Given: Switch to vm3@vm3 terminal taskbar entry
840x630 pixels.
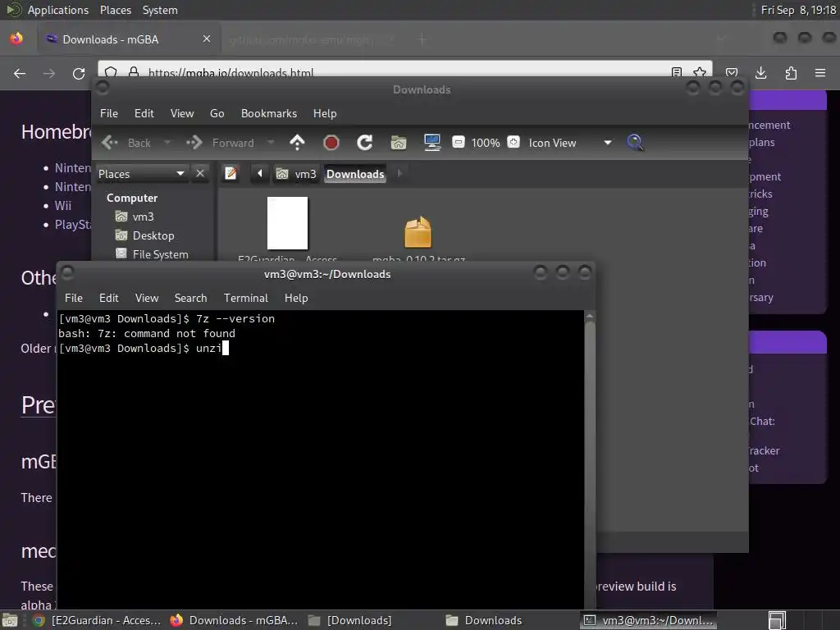Looking at the screenshot, I should click(x=650, y=620).
